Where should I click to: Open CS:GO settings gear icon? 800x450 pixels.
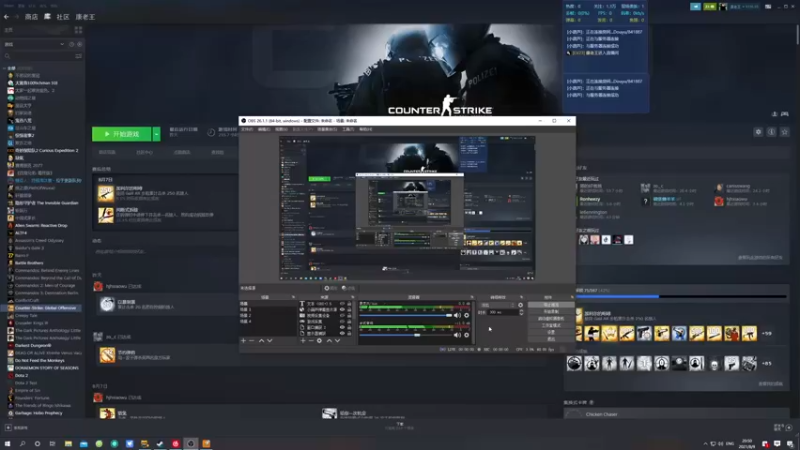(x=758, y=132)
